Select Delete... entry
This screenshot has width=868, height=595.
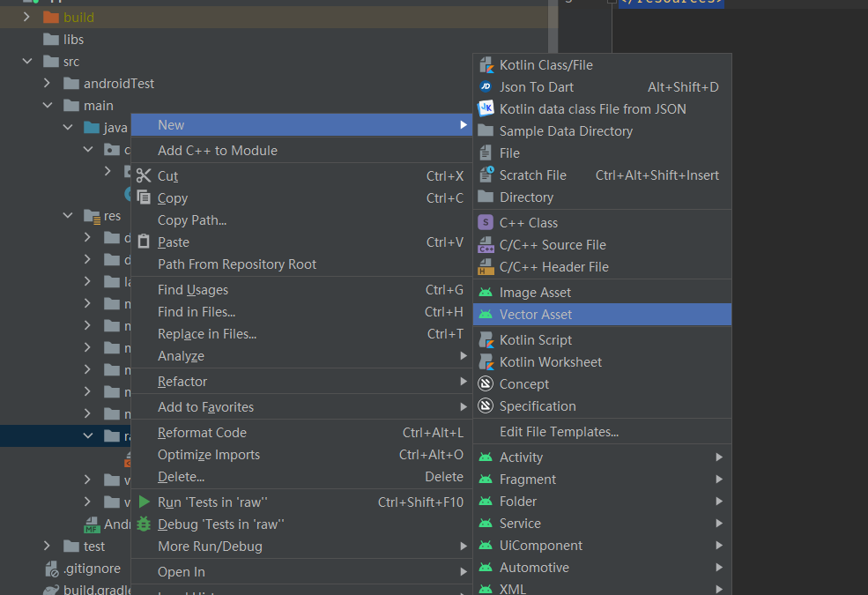[301, 477]
